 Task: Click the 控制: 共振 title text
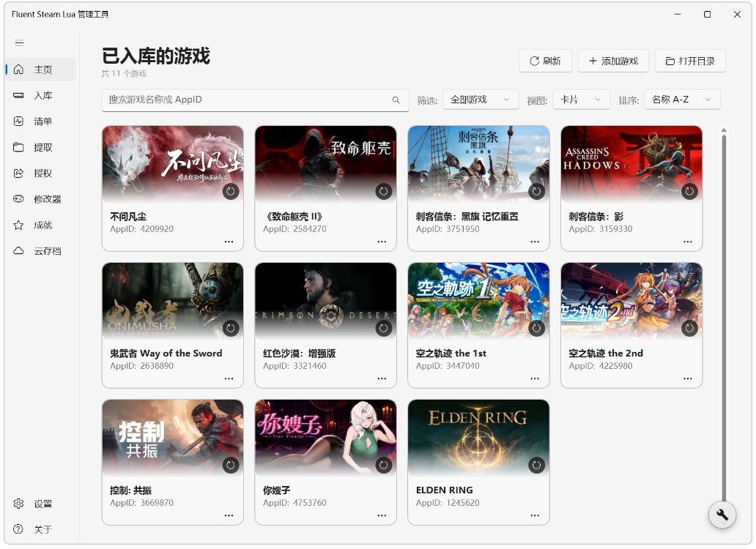coord(130,490)
